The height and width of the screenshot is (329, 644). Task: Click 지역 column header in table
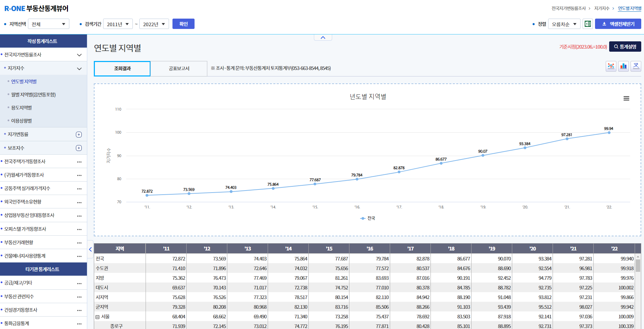click(x=120, y=249)
